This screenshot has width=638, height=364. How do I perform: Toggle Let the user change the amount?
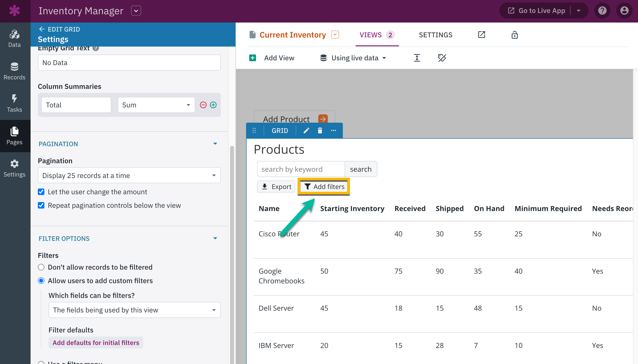coord(41,192)
